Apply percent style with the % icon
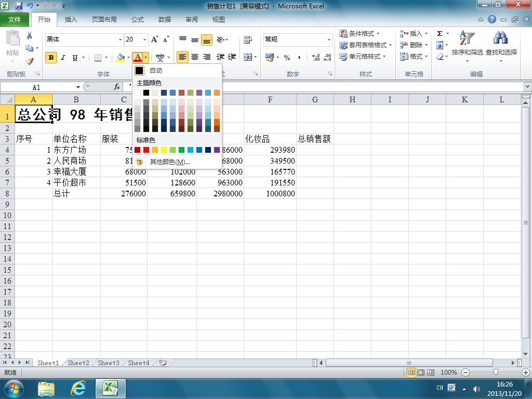Image resolution: width=532 pixels, height=399 pixels. [287, 57]
